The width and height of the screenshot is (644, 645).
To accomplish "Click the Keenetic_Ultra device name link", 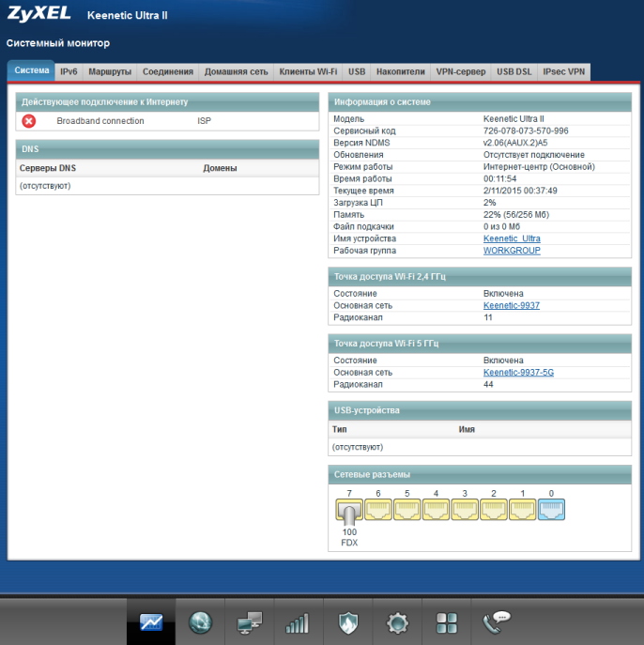I will click(512, 238).
